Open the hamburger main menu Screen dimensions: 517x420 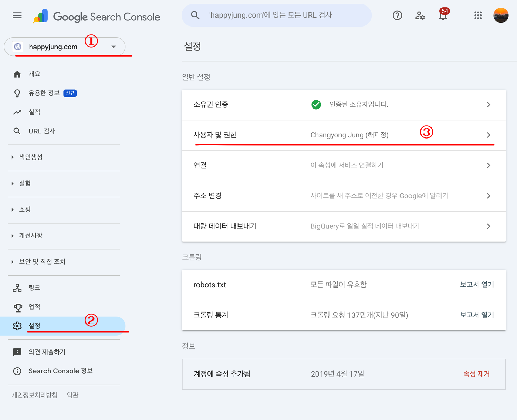17,16
